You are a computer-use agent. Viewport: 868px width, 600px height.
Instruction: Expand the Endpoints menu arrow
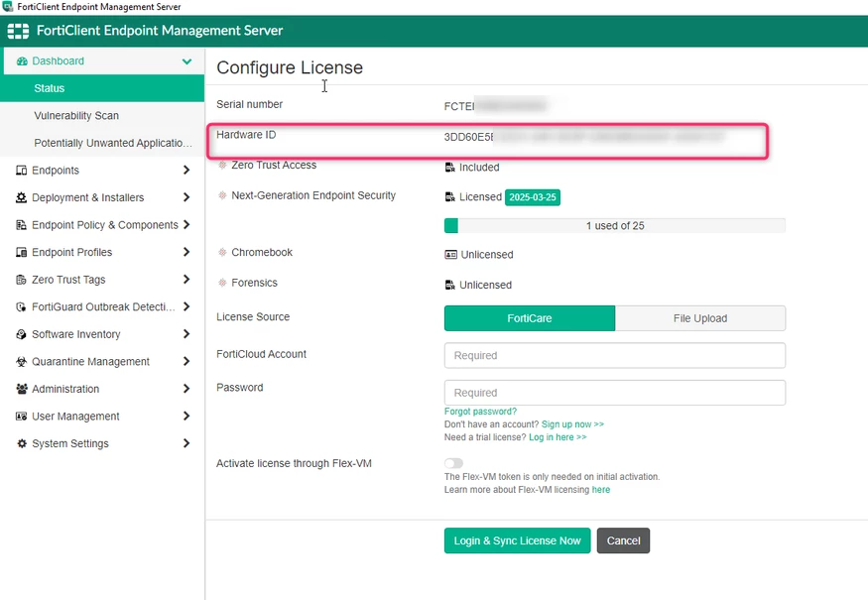186,170
